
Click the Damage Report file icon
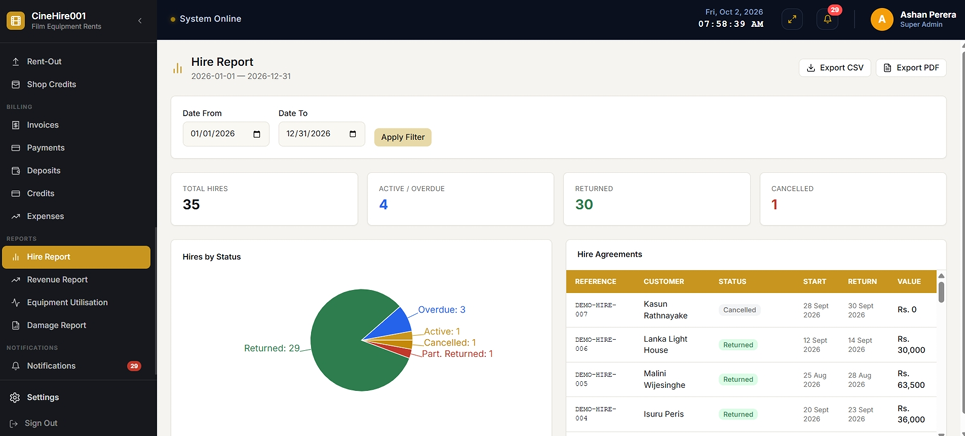click(15, 325)
